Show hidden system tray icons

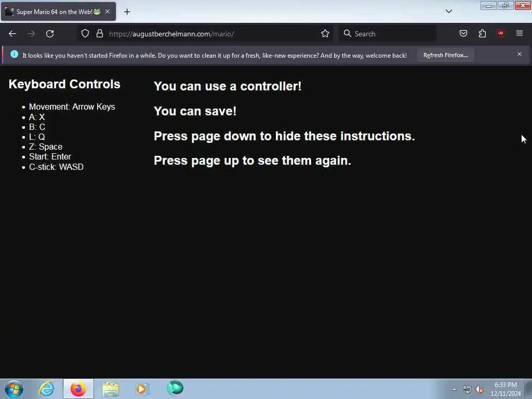(454, 389)
